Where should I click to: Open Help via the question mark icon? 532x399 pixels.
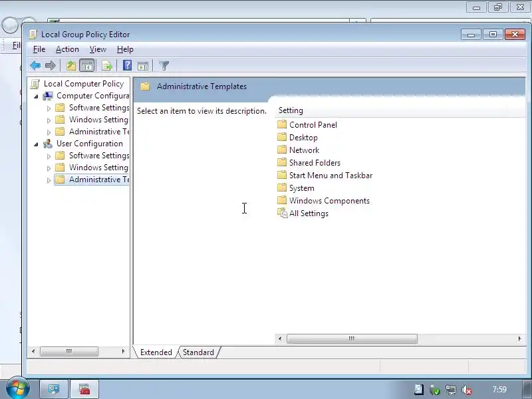pos(127,65)
